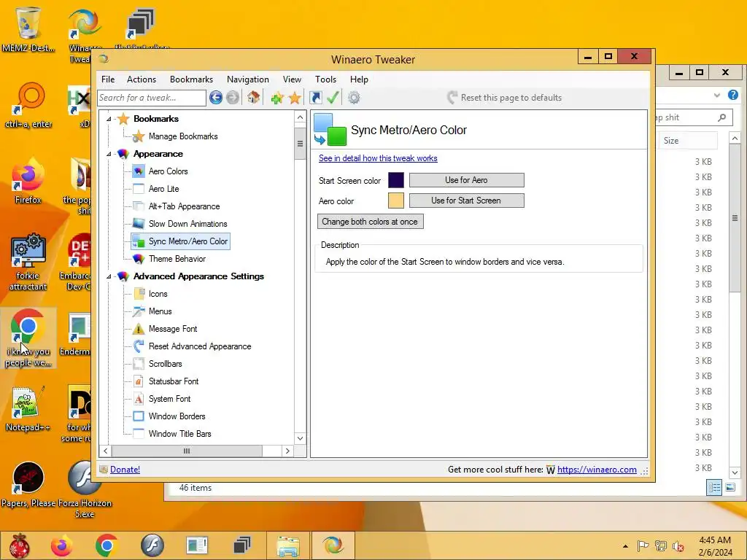
Task: Open the Bookmarks menu
Action: (192, 79)
